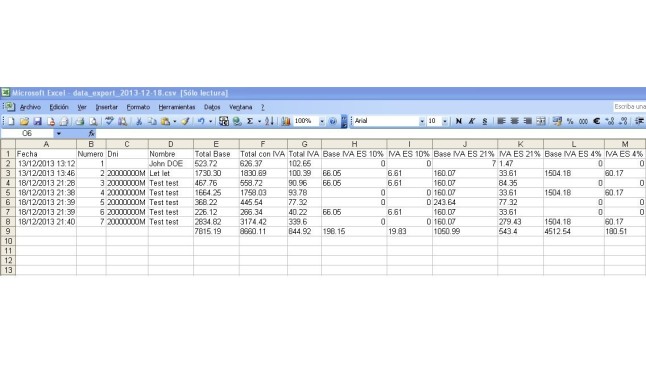Select cell containing John DOE
This screenshot has height=366, width=646.
click(x=171, y=164)
